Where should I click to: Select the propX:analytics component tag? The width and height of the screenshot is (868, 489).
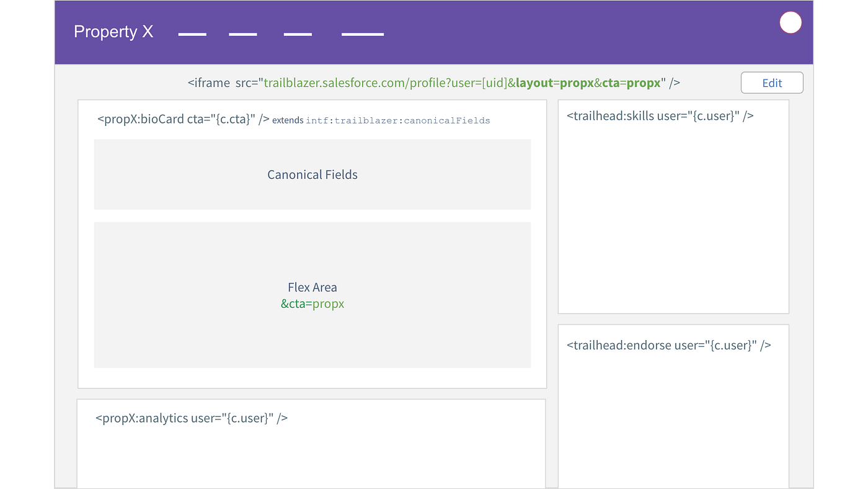[x=191, y=418]
